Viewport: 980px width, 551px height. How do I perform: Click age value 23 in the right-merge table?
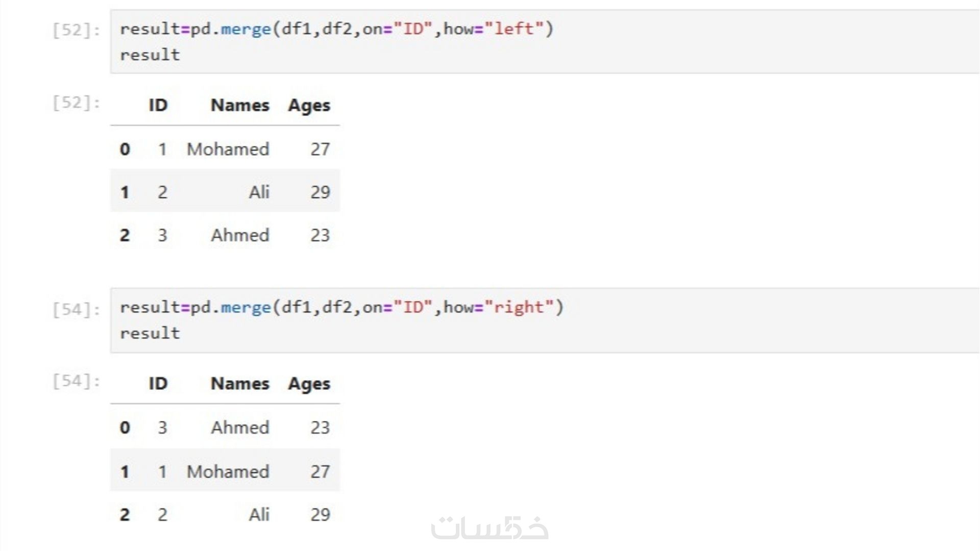(320, 428)
